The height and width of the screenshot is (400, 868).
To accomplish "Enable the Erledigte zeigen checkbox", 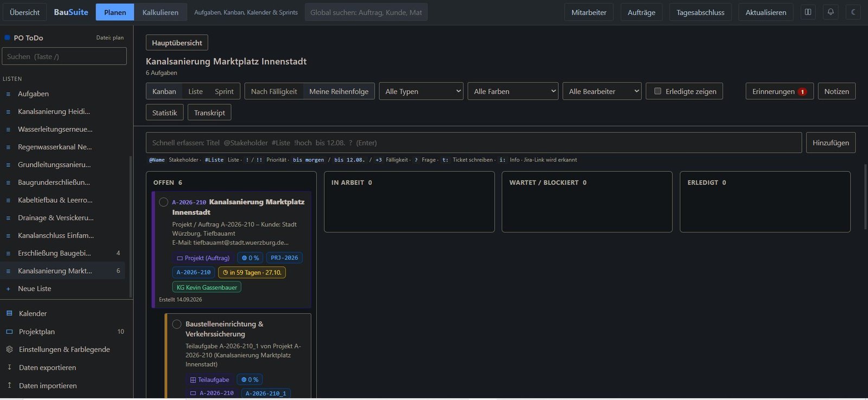I will (658, 91).
